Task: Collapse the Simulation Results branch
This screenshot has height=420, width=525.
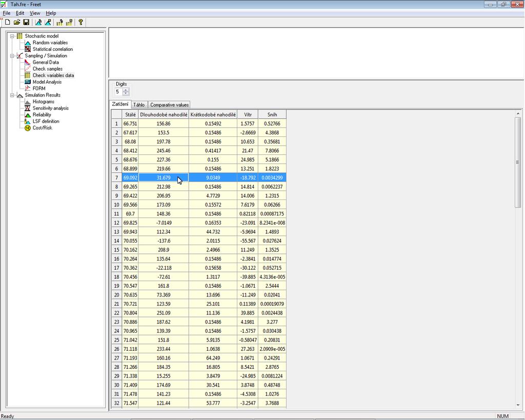Action: coord(12,95)
